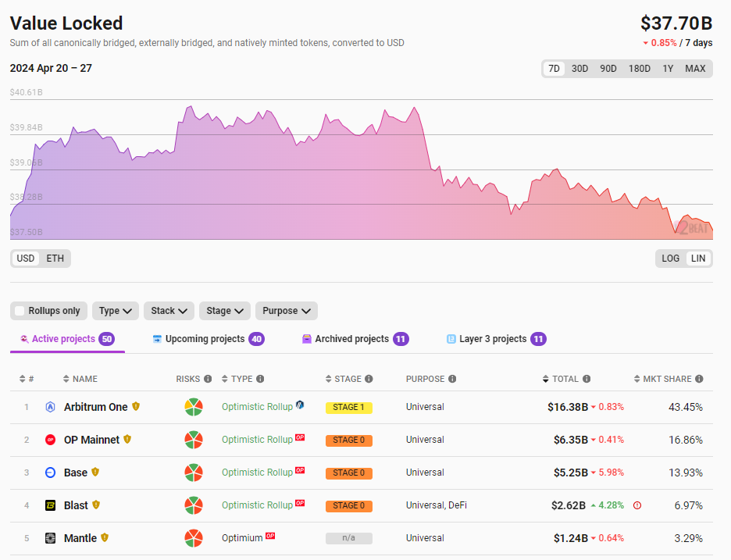
Task: Click the info icon beside RISKS header
Action: click(x=208, y=379)
